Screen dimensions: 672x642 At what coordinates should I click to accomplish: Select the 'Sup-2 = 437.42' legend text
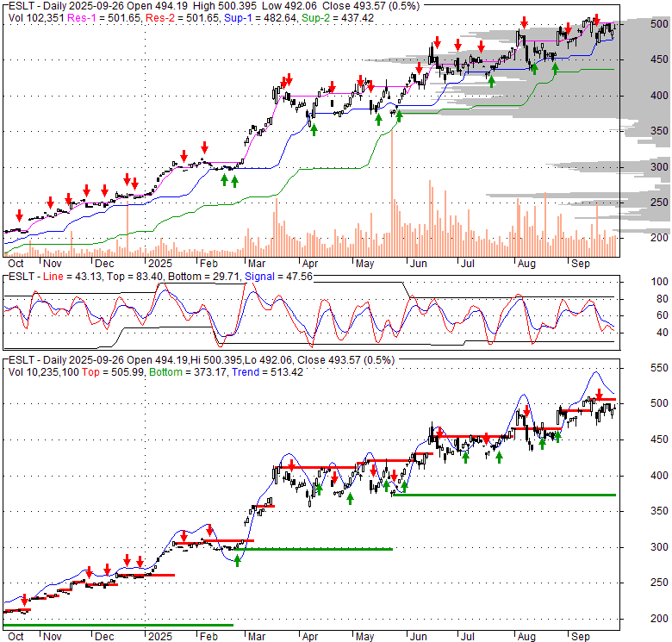coord(338,18)
